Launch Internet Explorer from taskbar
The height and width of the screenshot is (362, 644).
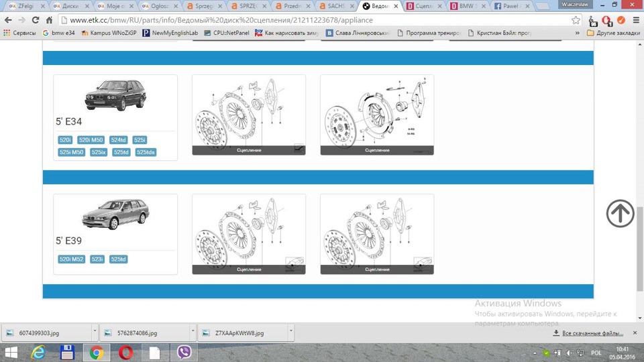(38, 353)
